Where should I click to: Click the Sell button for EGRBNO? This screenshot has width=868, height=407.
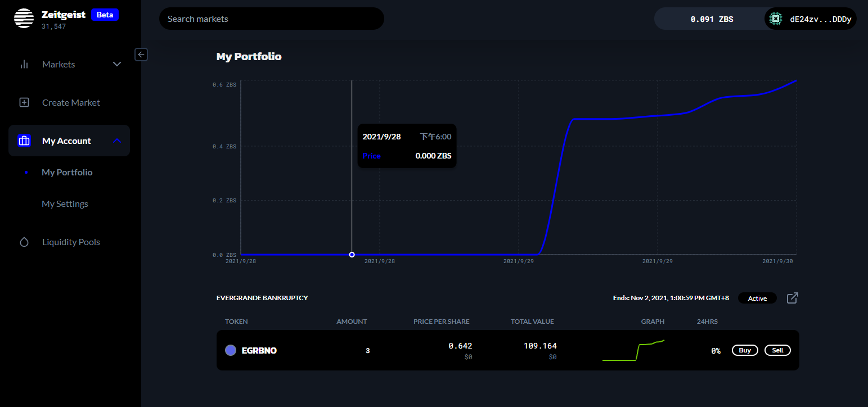pos(777,350)
